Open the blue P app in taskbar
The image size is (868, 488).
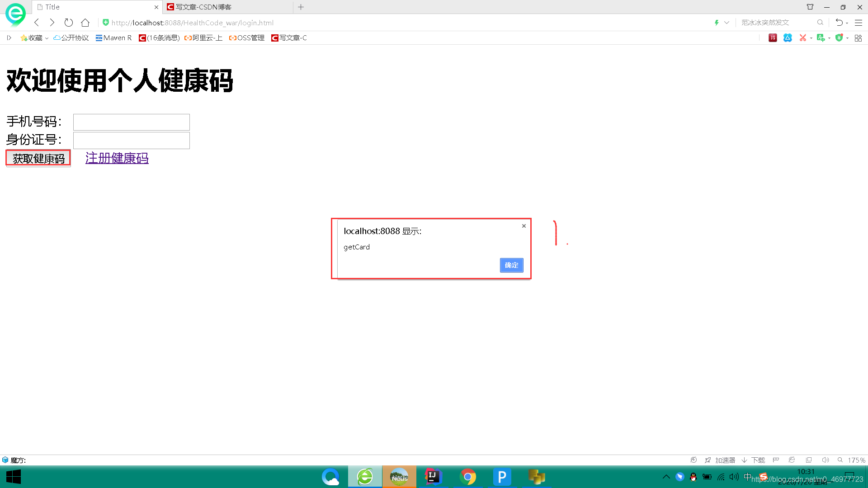(x=502, y=477)
